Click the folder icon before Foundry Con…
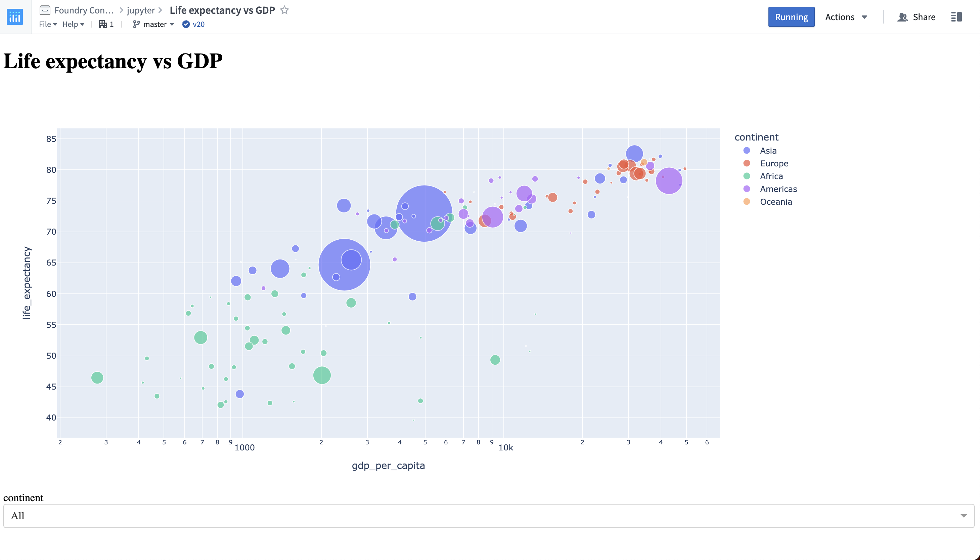This screenshot has width=980, height=560. point(45,10)
